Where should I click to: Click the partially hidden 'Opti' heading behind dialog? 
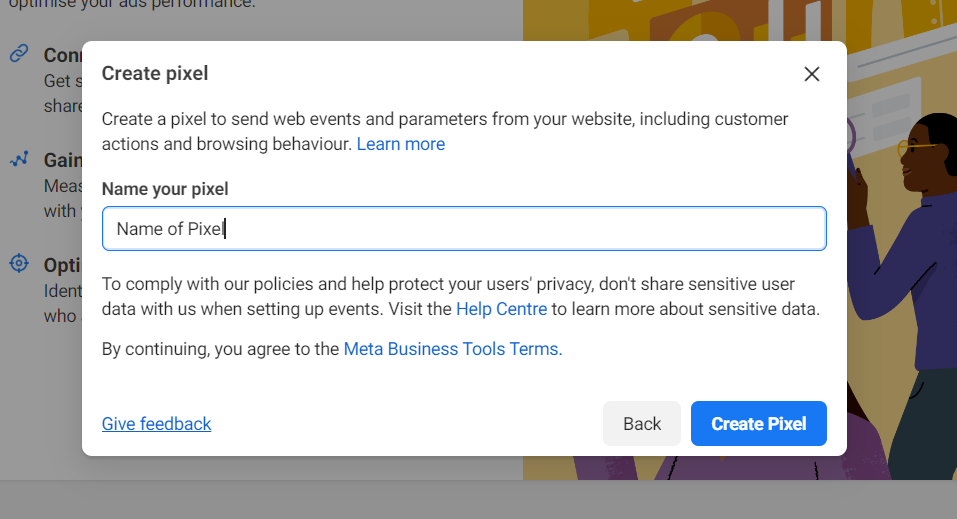pyautogui.click(x=62, y=266)
